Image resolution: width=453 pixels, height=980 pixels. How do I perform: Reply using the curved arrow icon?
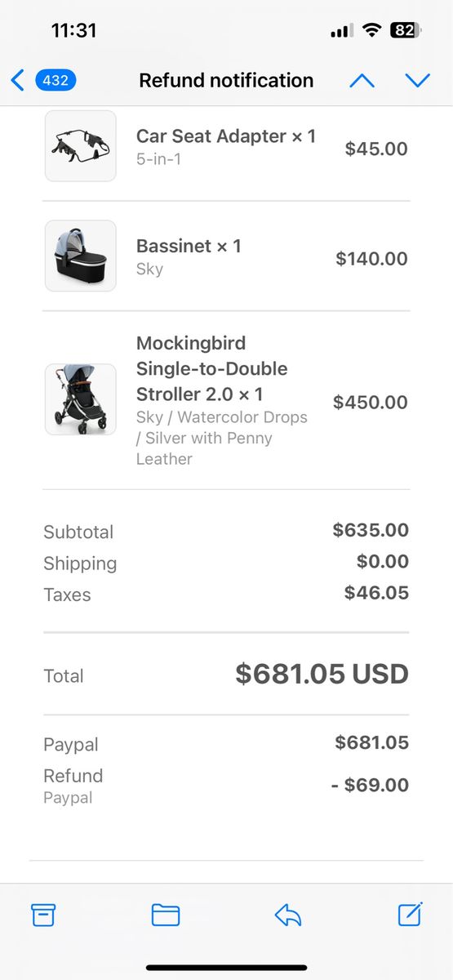coord(288,915)
